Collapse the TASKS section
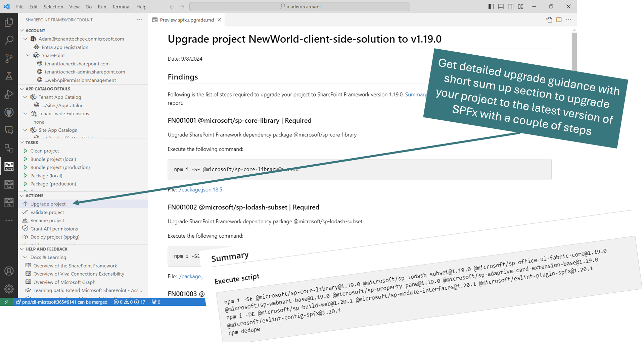Image resolution: width=644 pixels, height=342 pixels. [x=22, y=142]
